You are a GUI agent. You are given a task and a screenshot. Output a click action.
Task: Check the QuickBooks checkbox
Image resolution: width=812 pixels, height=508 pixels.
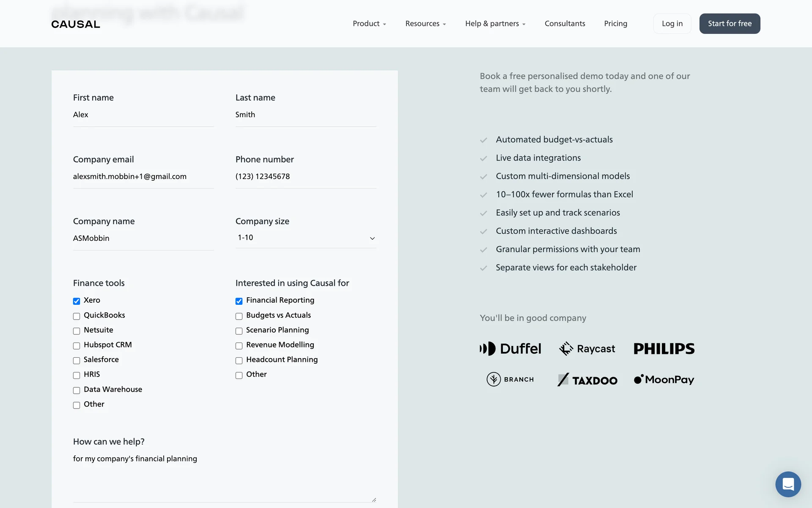77,316
